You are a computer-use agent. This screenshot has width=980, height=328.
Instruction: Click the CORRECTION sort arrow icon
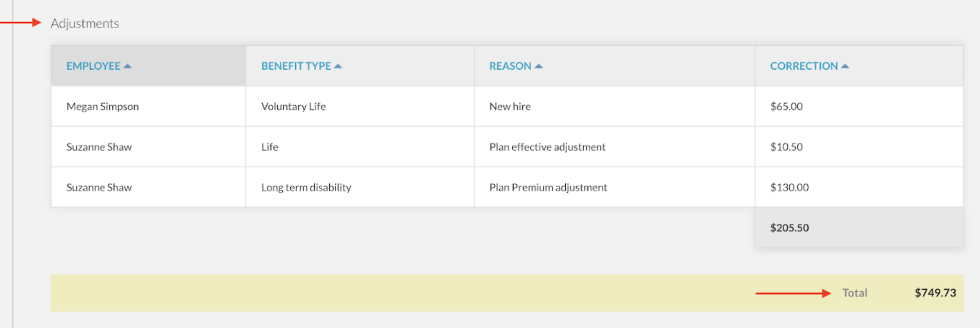click(x=845, y=66)
